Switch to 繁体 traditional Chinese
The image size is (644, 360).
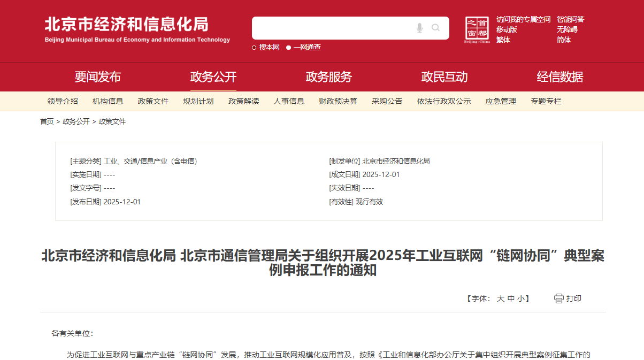click(503, 40)
